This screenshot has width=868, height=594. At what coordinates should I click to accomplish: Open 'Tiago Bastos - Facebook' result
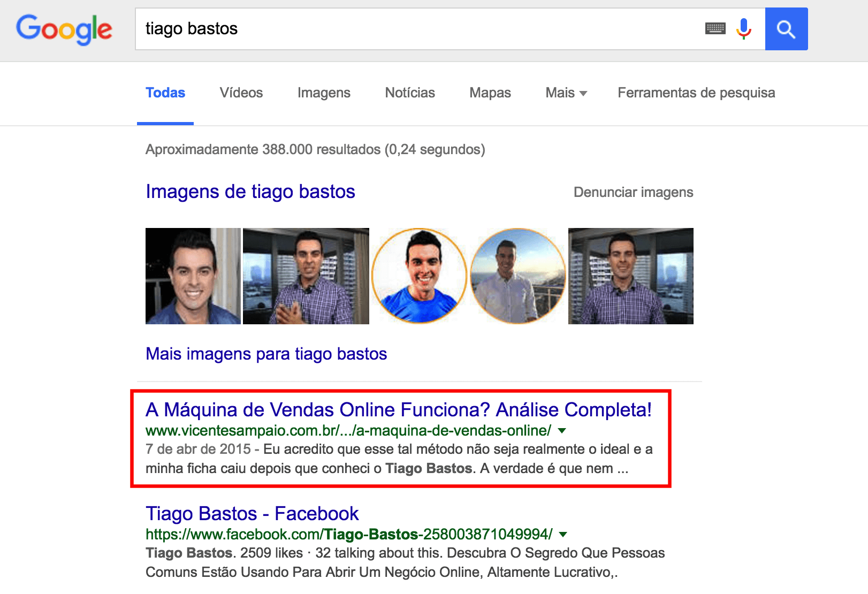point(252,514)
